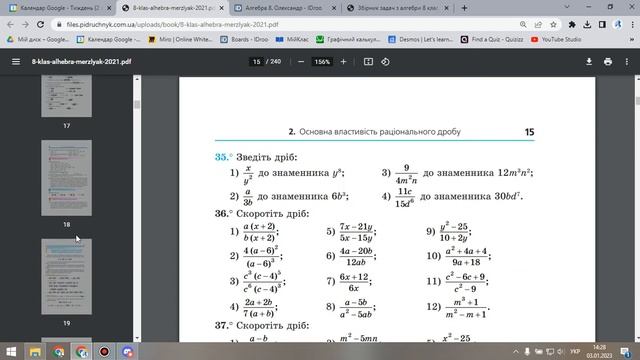Show hidden system tray icons
This screenshot has height=360, width=640.
click(x=516, y=351)
